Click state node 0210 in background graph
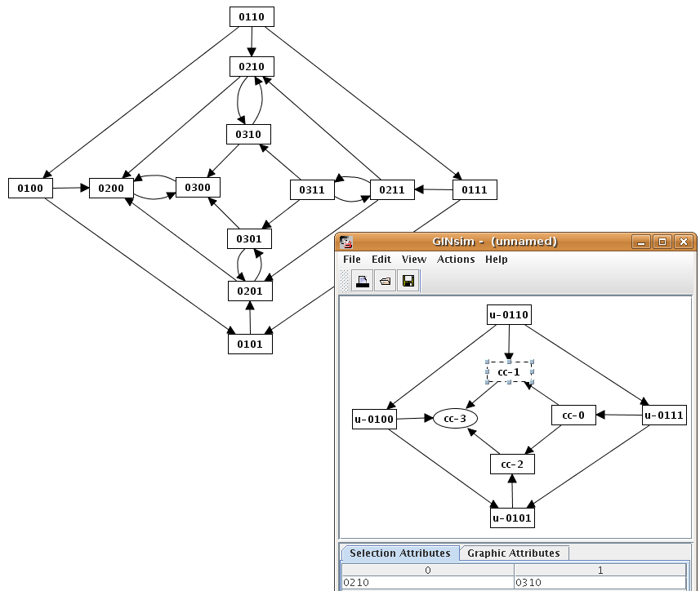Viewport: 700px width, 591px height. tap(252, 67)
